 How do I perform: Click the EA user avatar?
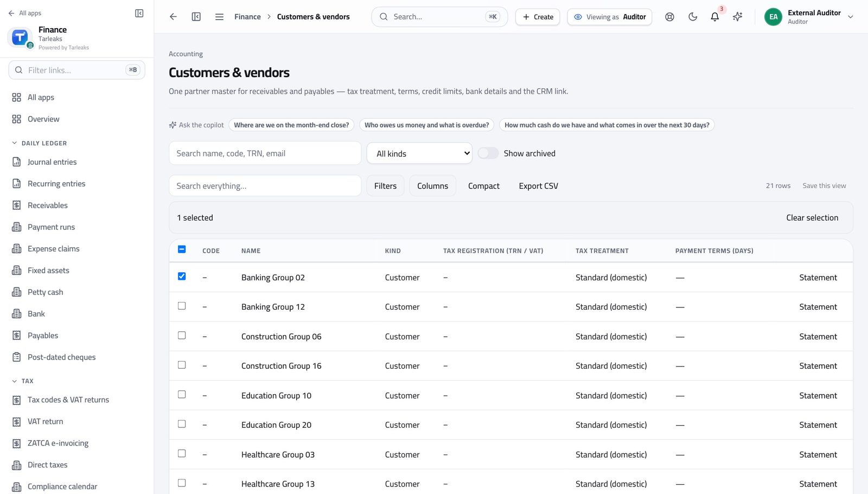click(773, 17)
